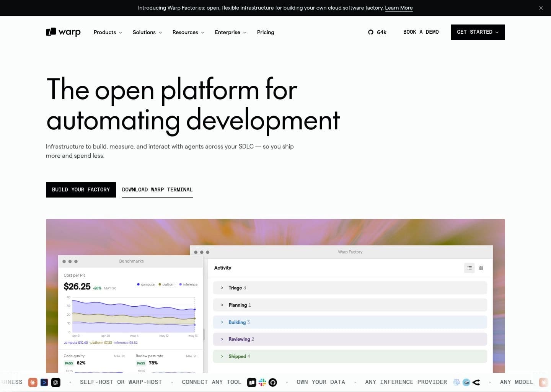Click Book a Demo
Screen dimensions: 551x392
click(421, 32)
